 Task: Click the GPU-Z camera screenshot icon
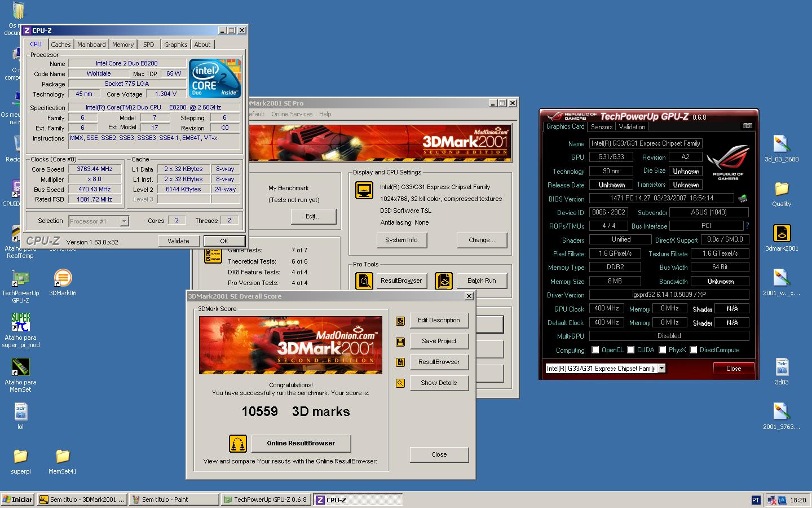point(748,126)
